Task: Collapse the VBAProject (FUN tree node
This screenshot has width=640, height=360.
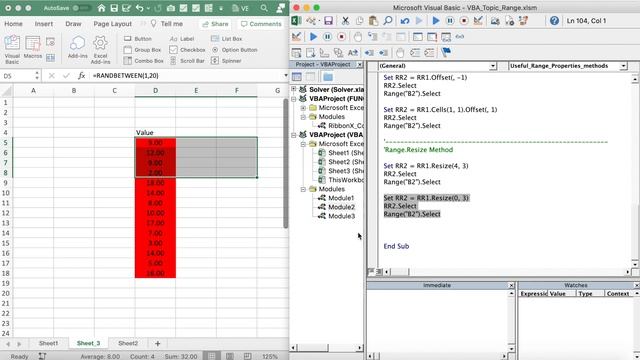Action: pos(294,98)
